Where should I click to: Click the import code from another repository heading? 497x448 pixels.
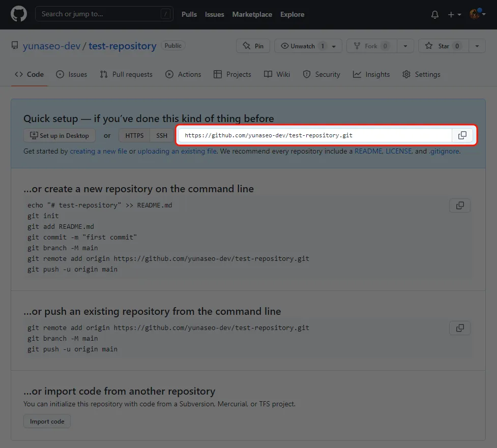(x=120, y=391)
